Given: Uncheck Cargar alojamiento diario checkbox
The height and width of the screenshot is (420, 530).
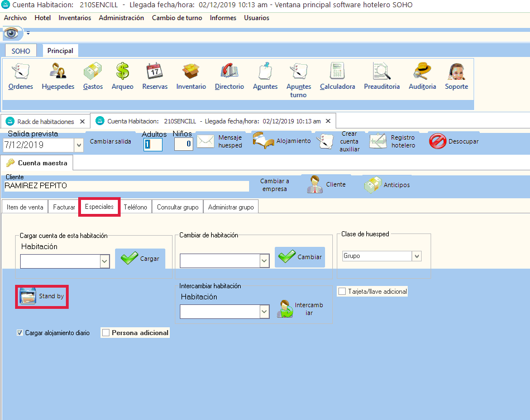Looking at the screenshot, I should point(20,333).
